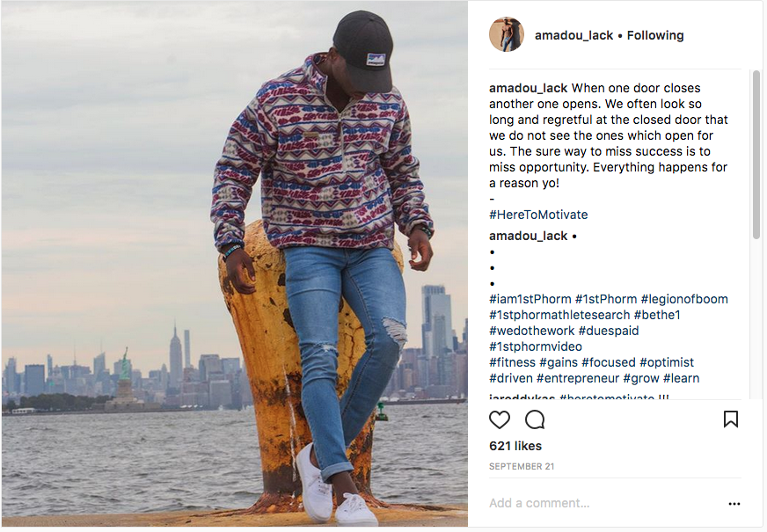Screen dimensions: 767x532
Task: Open the #entrepreneur hashtag
Action: point(578,378)
